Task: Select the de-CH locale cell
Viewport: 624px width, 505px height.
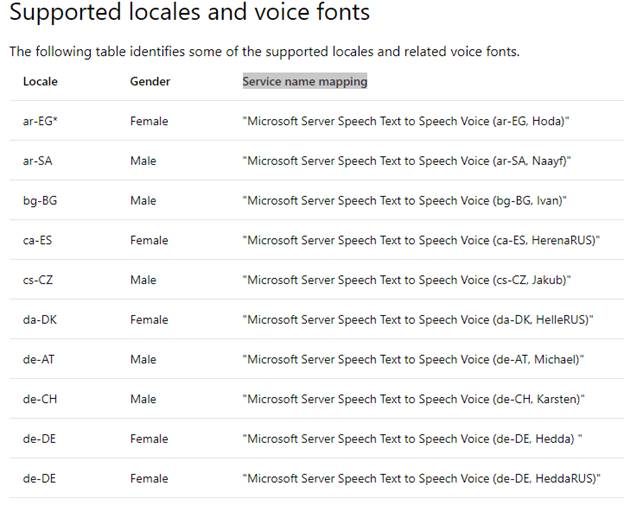Action: (x=38, y=399)
